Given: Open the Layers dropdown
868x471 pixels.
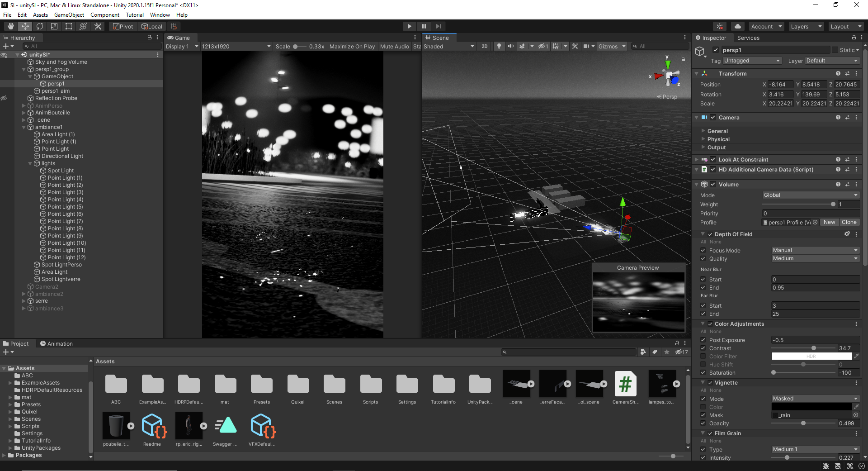Looking at the screenshot, I should click(806, 26).
